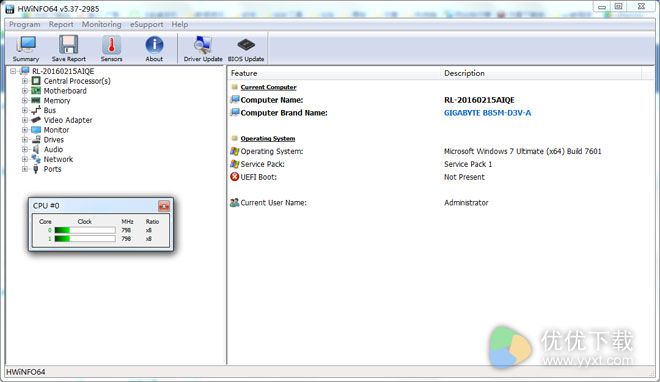
Task: Expand the Audio node
Action: pos(25,149)
